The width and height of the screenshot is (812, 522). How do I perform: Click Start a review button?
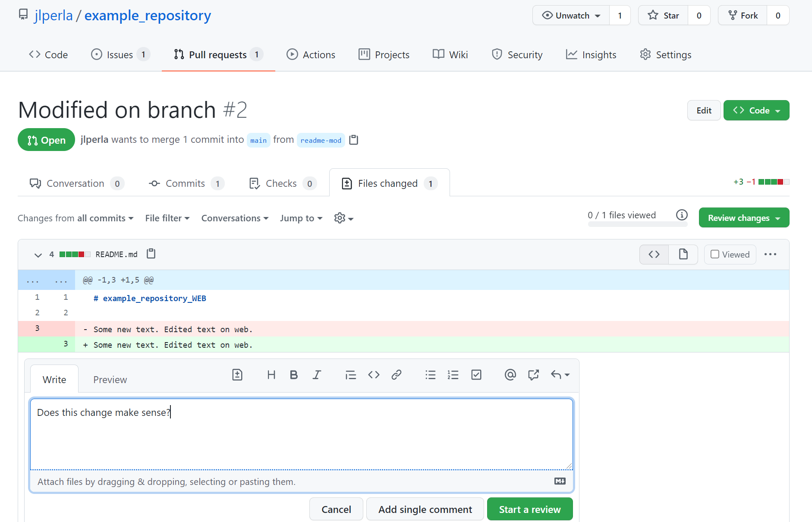click(x=529, y=509)
